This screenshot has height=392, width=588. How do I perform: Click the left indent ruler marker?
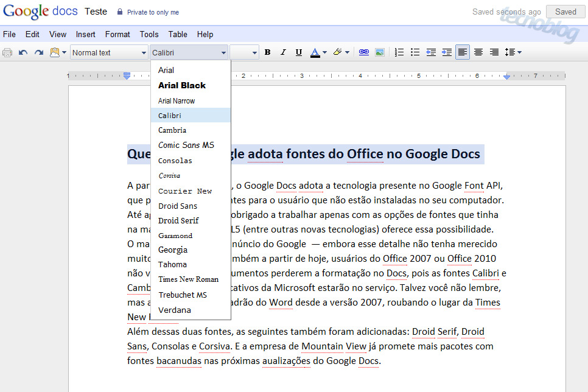click(x=127, y=75)
